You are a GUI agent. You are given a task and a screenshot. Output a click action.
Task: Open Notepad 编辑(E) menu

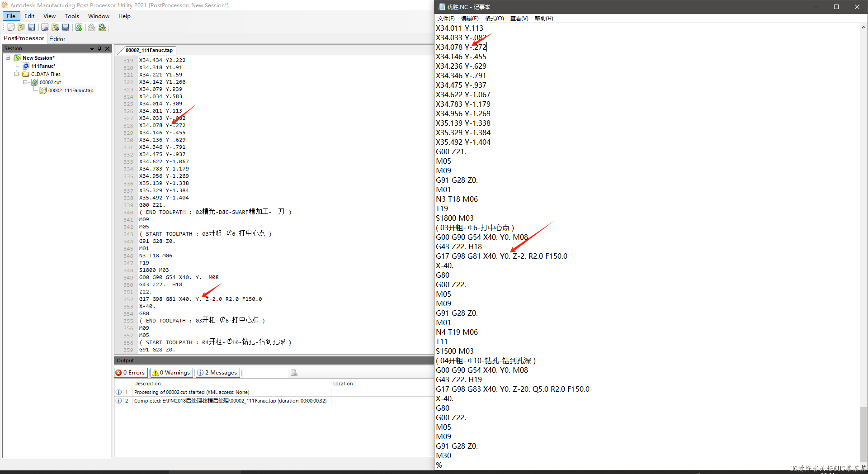pyautogui.click(x=470, y=19)
